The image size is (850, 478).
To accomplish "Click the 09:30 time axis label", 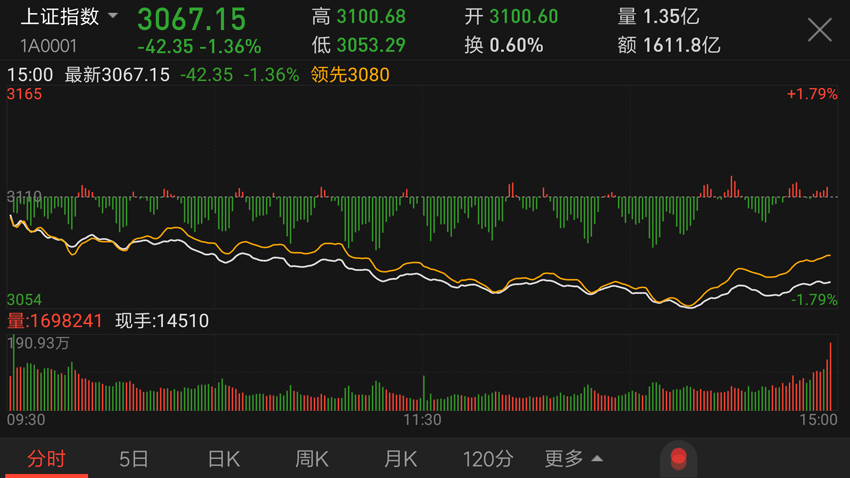I will coord(26,419).
